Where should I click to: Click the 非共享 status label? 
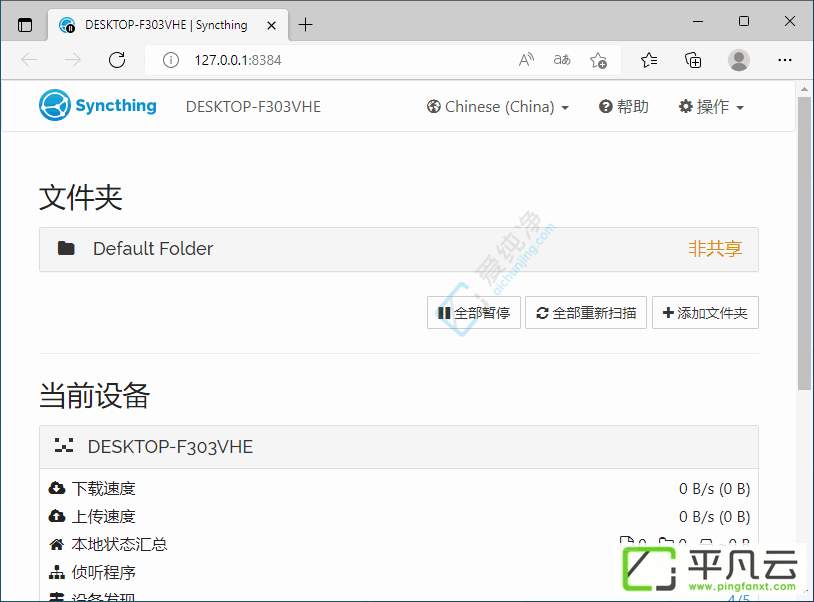click(x=715, y=249)
